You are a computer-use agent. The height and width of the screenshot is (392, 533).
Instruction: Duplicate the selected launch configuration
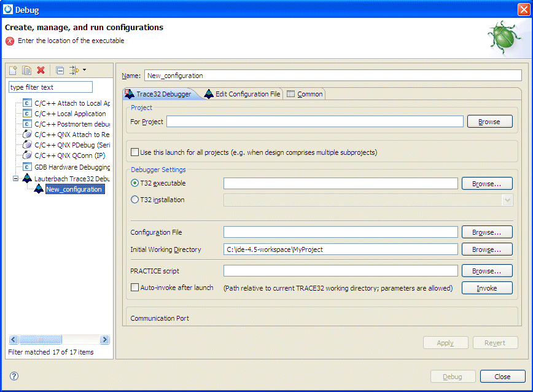click(26, 70)
